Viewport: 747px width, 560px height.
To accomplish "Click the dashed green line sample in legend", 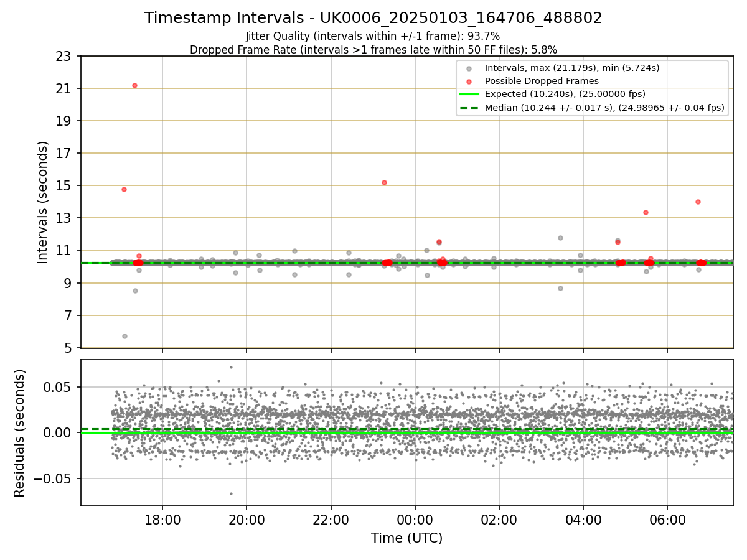I will pos(469,108).
